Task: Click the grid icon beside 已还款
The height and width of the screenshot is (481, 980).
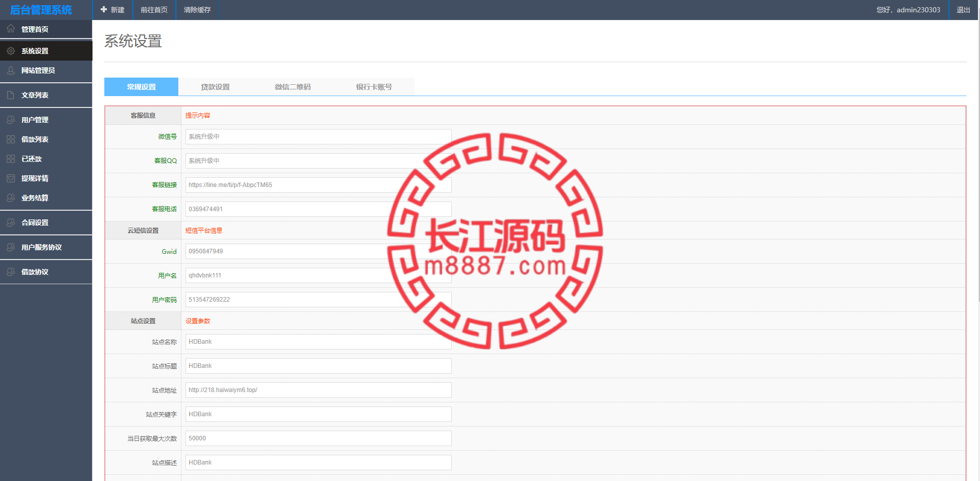Action: 11,159
